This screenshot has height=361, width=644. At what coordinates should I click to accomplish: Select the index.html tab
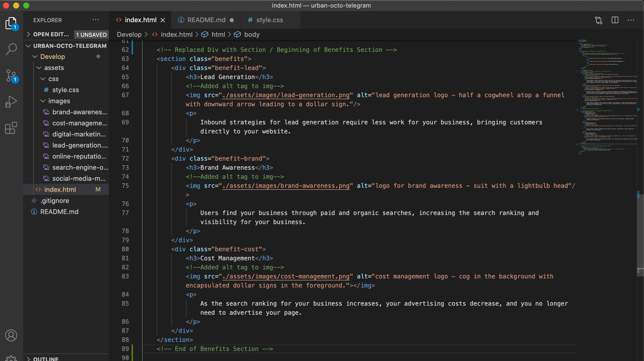tap(140, 20)
